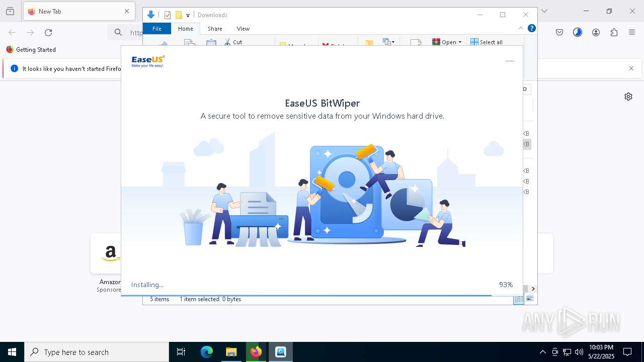644x362 pixels.
Task: Open Customize Quick Access Toolbar dropdown
Action: click(x=188, y=15)
